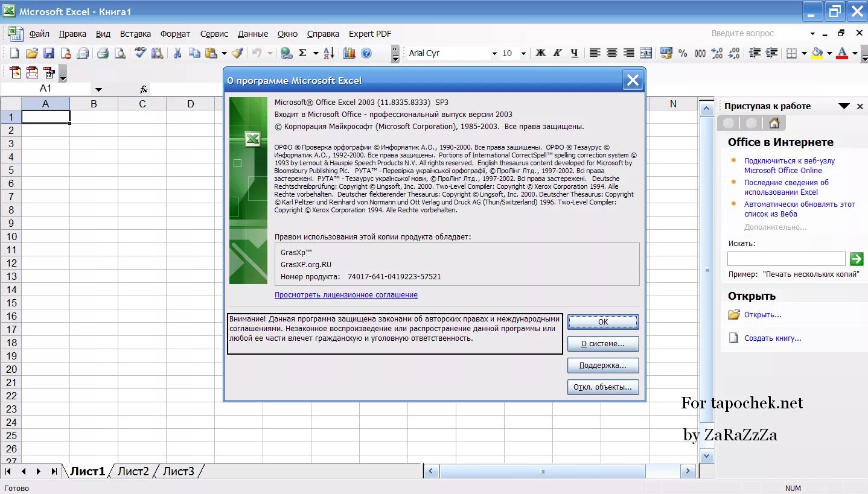Apply thousands separator 000 icon
The image size is (868, 494).
700,53
